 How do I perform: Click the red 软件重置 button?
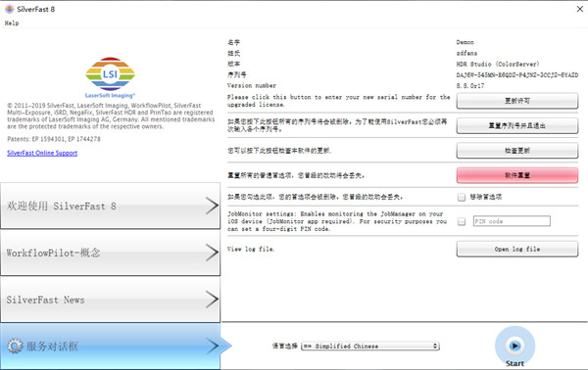coord(517,175)
